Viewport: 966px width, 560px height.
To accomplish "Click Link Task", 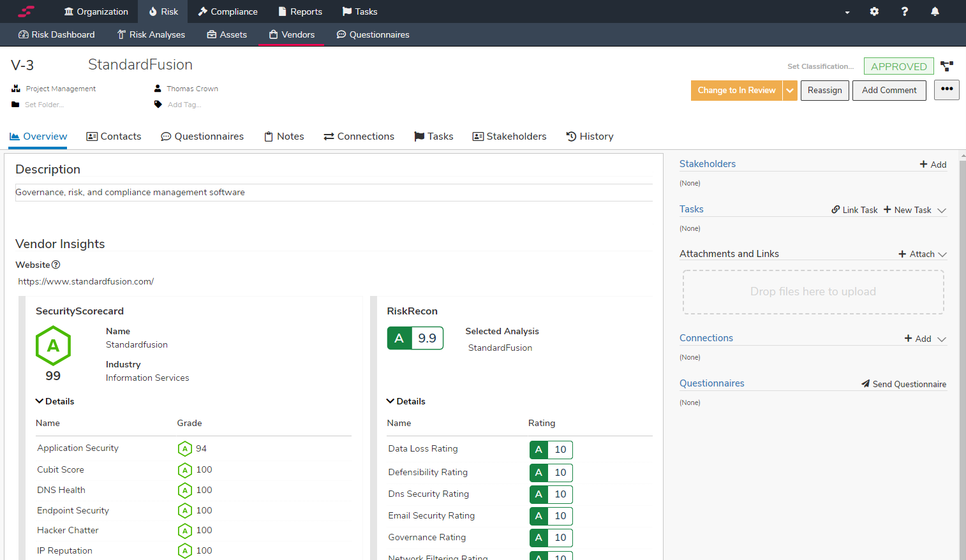I will coord(854,210).
